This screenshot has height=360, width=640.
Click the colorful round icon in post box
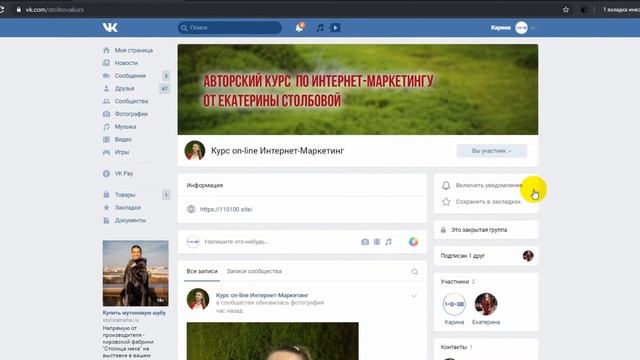(x=413, y=242)
